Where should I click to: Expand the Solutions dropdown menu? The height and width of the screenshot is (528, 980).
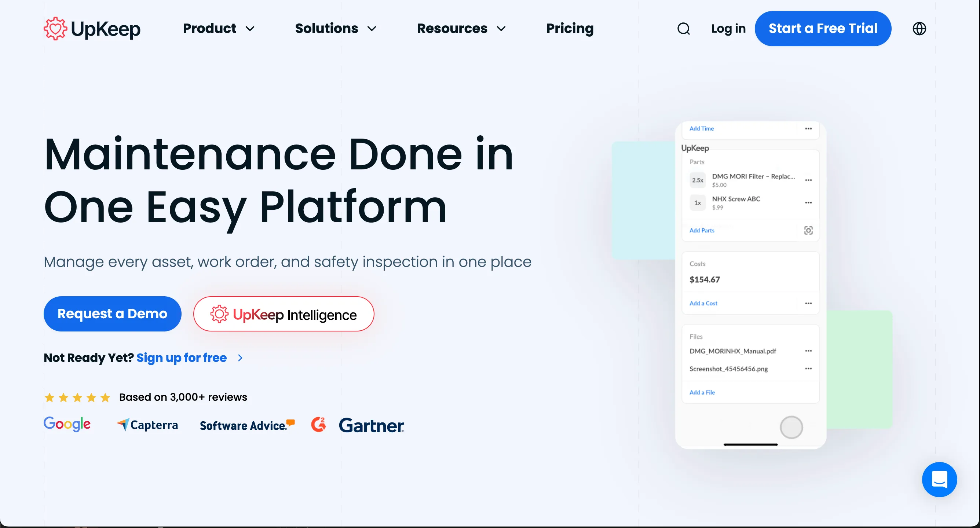[335, 29]
